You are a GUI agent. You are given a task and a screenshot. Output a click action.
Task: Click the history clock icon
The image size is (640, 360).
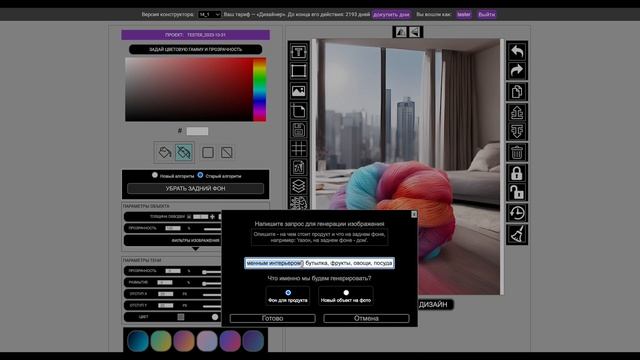pos(517,213)
